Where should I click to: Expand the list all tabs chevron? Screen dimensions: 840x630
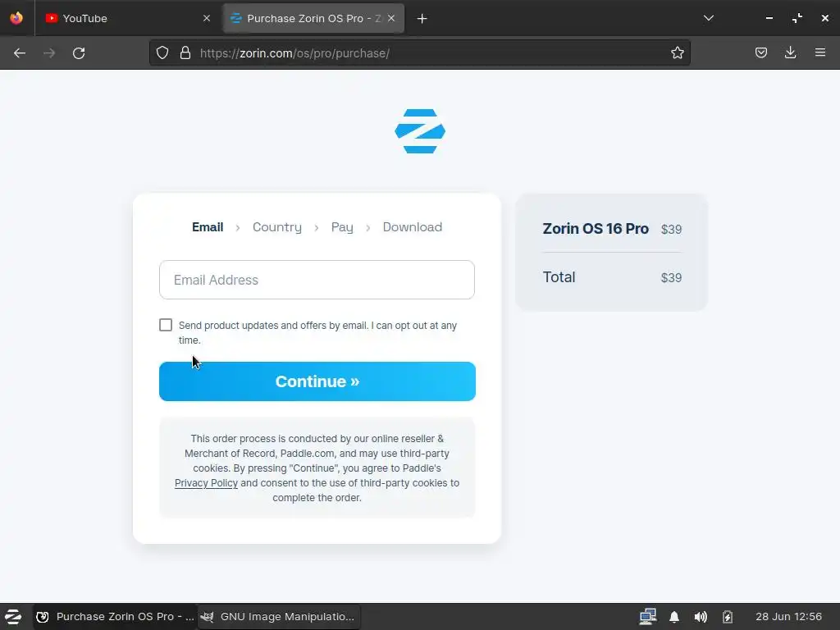[x=708, y=18]
